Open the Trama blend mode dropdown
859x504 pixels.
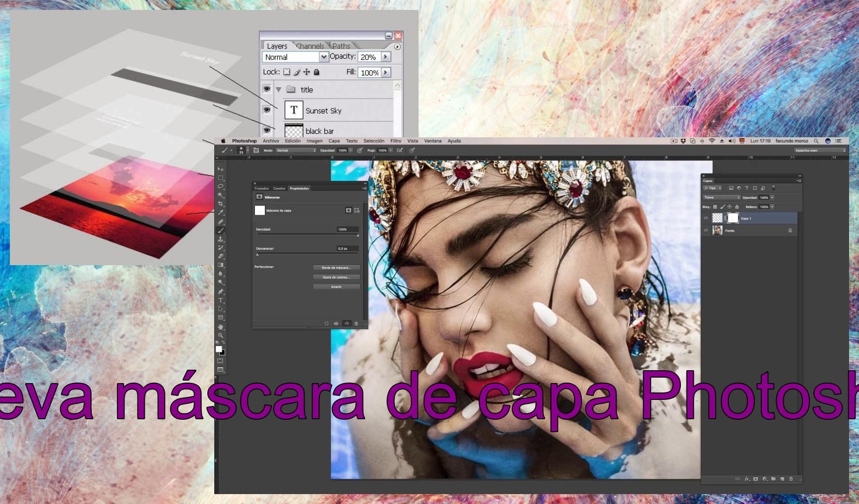[722, 197]
